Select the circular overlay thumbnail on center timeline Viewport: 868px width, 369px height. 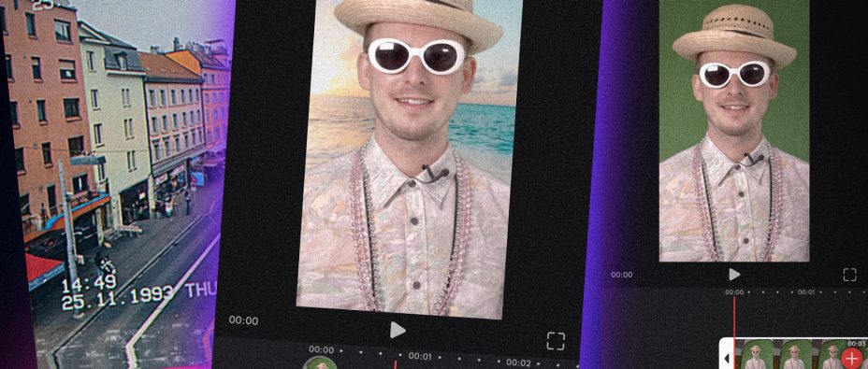click(x=320, y=363)
